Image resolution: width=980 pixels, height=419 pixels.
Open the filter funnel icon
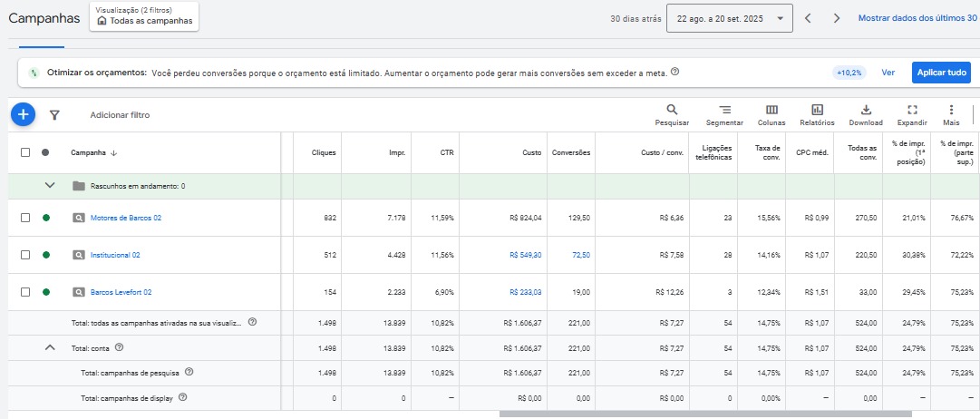[x=53, y=115]
